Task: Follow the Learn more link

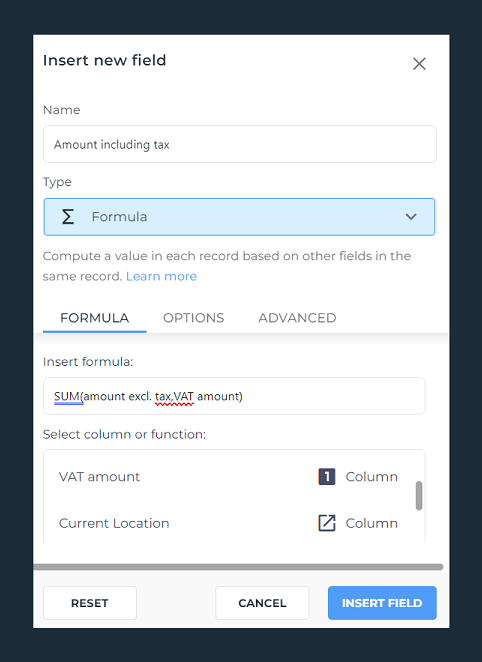Action: pos(161,276)
